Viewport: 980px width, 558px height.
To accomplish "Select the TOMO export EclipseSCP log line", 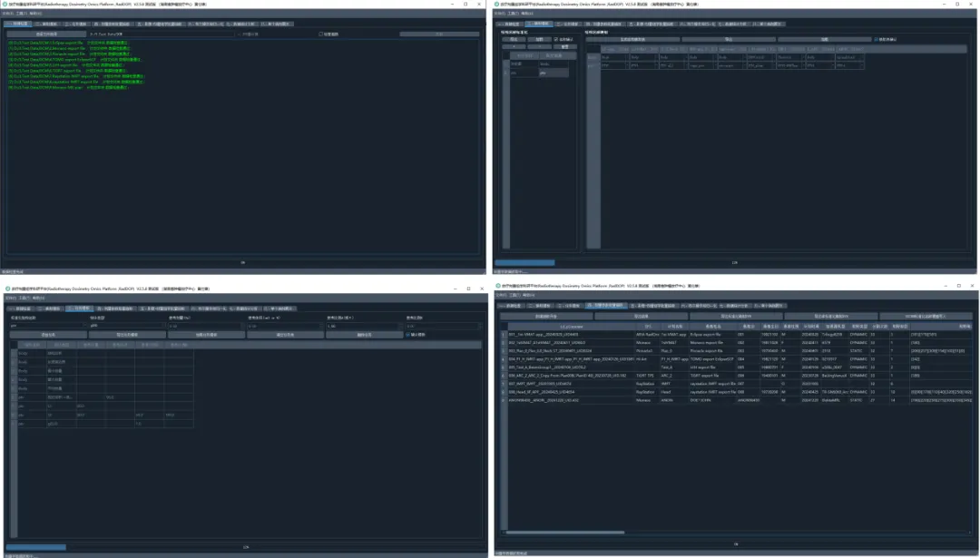I will [x=75, y=59].
